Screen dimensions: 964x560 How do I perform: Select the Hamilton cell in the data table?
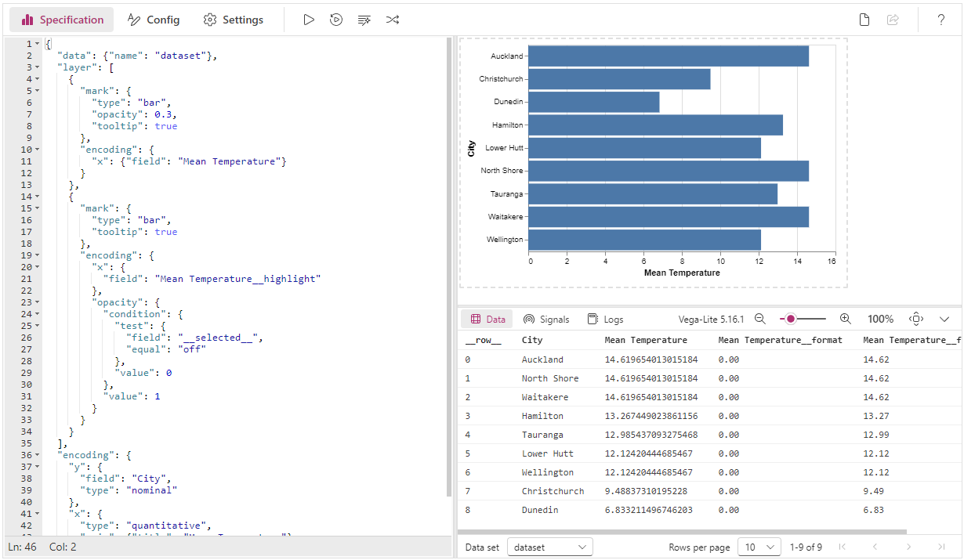coord(542,416)
